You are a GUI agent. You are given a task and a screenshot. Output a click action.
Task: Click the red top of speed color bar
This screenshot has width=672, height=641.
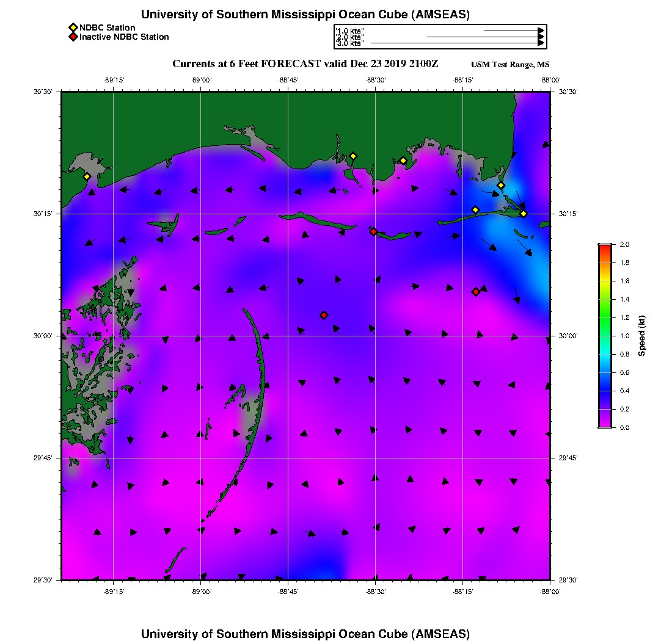click(604, 247)
